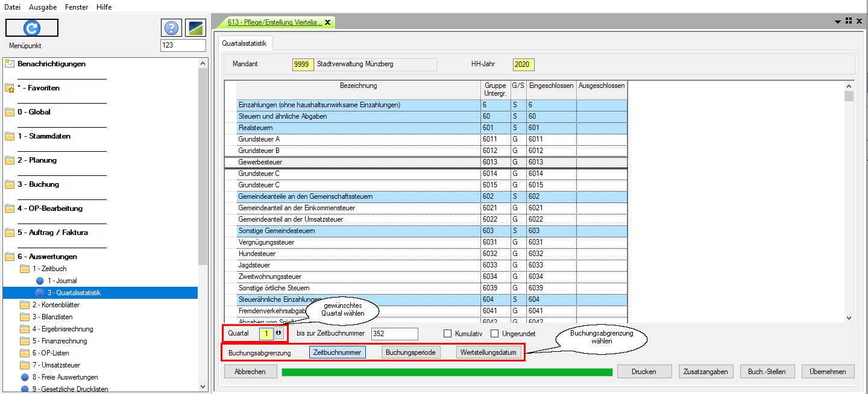868x394 pixels.
Task: Open the Ausgabe menu
Action: [x=43, y=7]
